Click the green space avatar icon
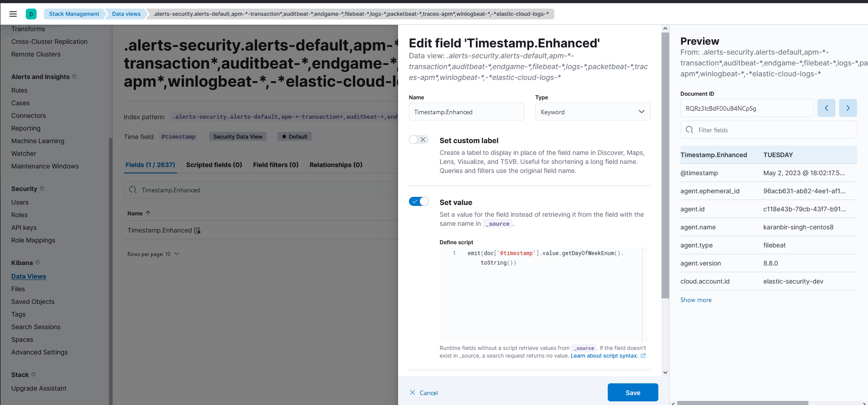The height and width of the screenshot is (405, 868). tap(31, 14)
